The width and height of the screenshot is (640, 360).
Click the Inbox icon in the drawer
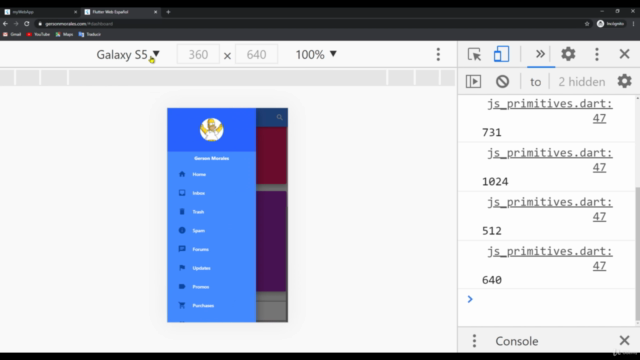(x=182, y=193)
